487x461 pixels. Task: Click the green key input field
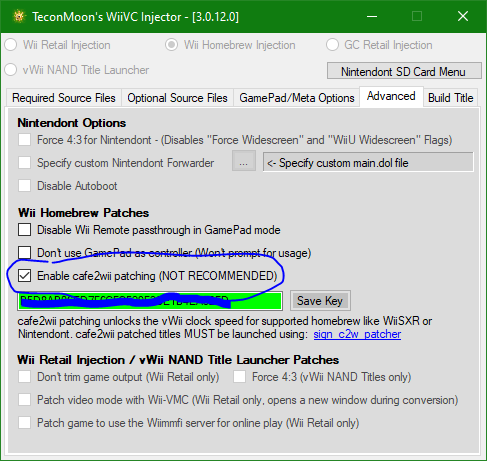click(150, 301)
